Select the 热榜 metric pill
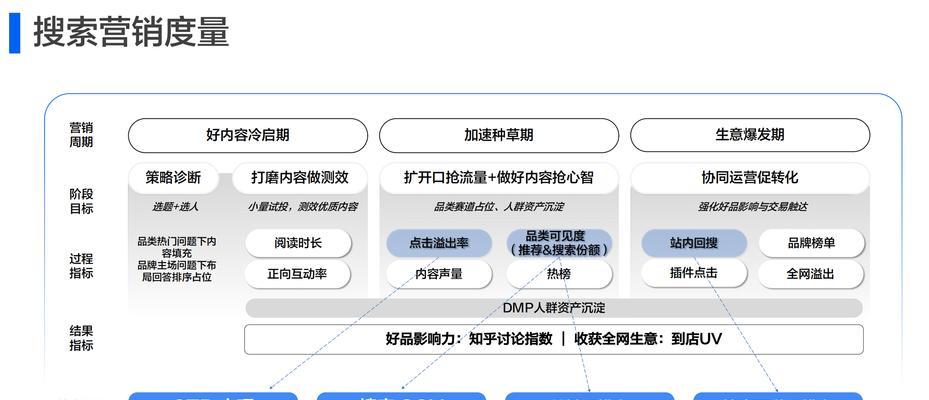 pyautogui.click(x=558, y=273)
